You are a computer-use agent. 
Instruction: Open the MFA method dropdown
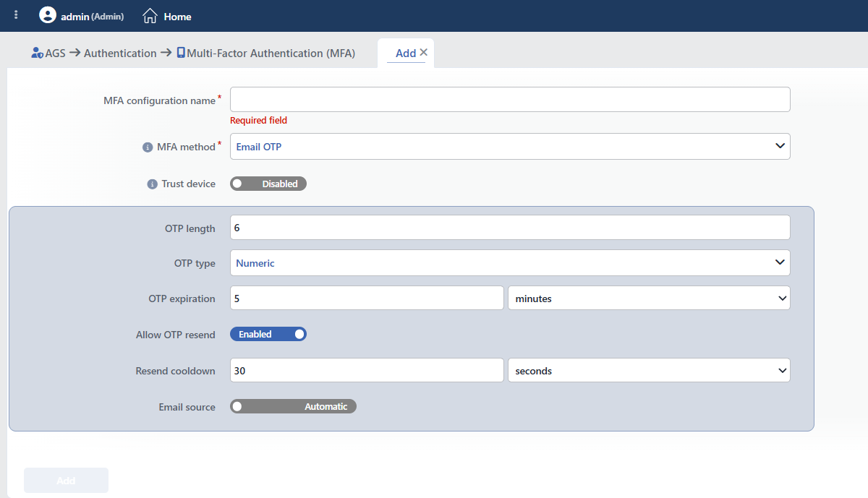pos(510,146)
